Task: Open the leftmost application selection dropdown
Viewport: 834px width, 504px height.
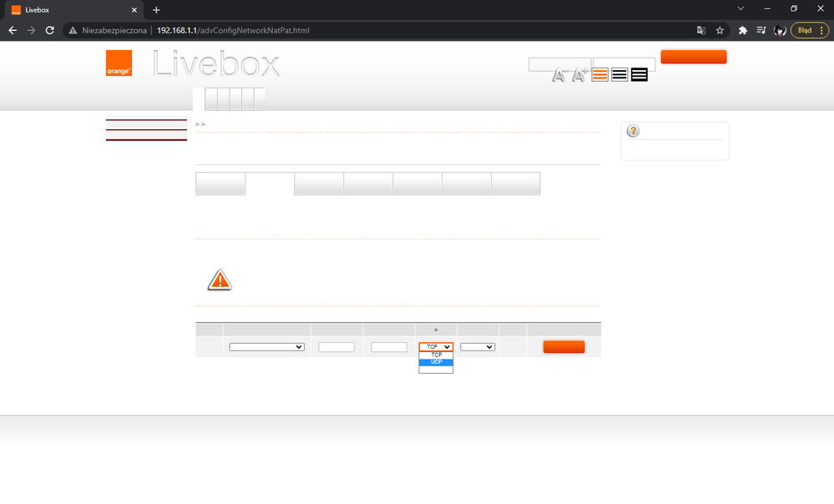Action: (266, 346)
